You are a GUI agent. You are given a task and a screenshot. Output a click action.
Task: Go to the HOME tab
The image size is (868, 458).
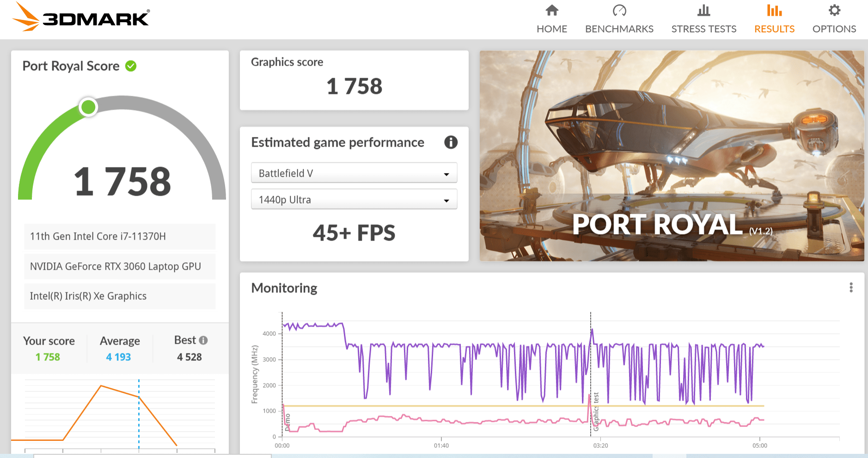coord(552,29)
